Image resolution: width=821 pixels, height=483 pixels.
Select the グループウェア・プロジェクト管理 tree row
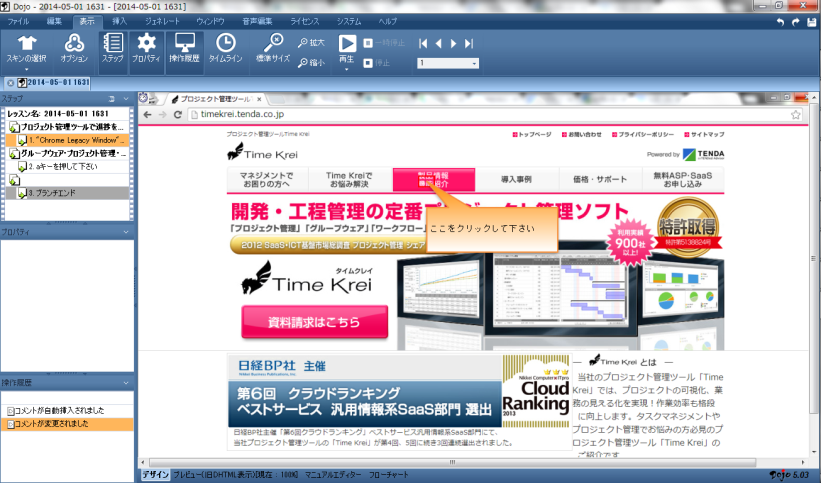coord(67,153)
